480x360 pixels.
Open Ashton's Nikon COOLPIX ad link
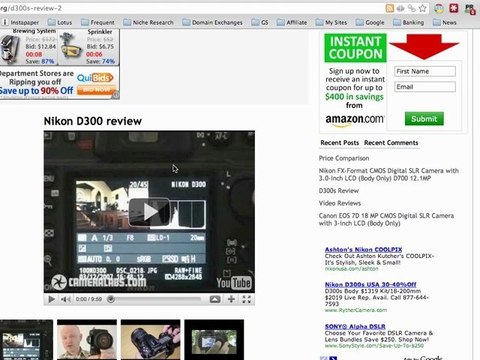point(363,249)
